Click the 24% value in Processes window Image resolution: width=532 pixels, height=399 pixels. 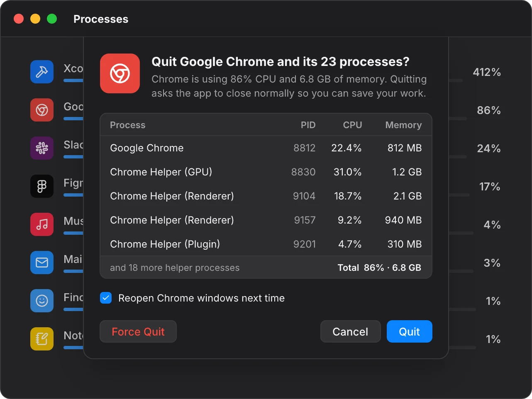coord(489,148)
